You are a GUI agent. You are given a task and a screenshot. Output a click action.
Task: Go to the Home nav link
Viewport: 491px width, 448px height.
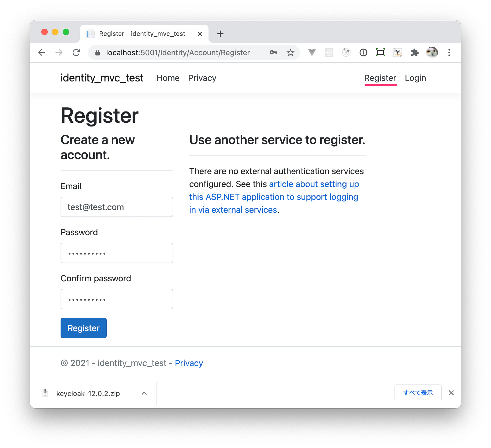[x=168, y=78]
